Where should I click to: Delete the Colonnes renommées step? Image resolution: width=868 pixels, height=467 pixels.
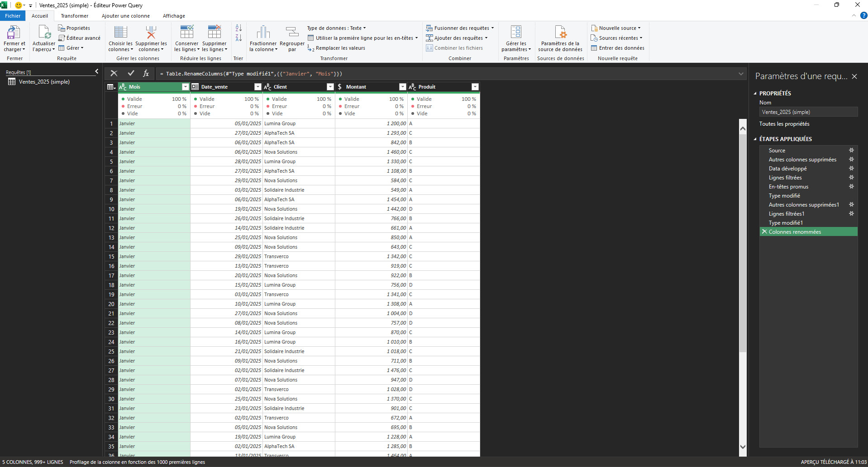coord(764,232)
